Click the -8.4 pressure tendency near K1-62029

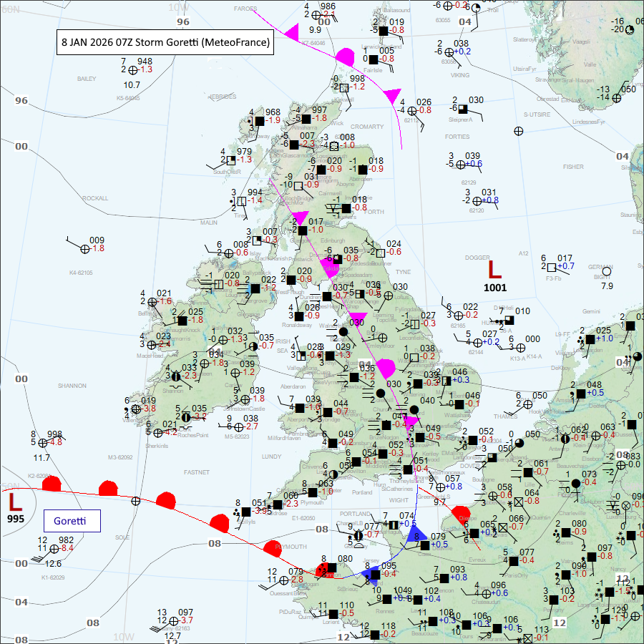pos(66,548)
